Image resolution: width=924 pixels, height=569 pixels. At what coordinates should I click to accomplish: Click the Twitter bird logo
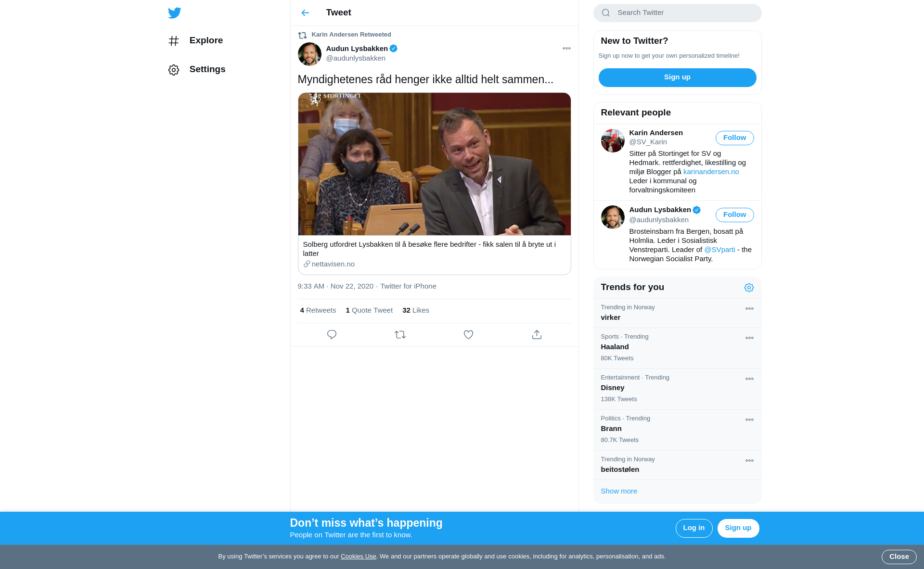point(175,13)
